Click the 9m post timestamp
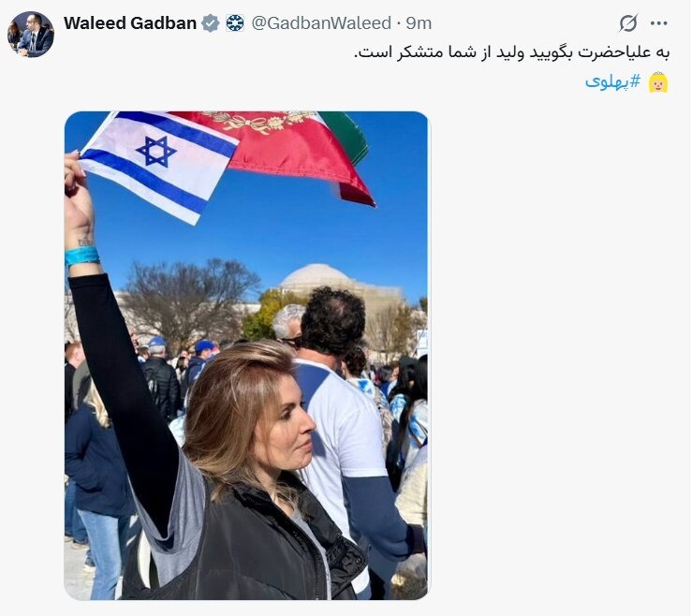The height and width of the screenshot is (616, 692). pyautogui.click(x=419, y=23)
